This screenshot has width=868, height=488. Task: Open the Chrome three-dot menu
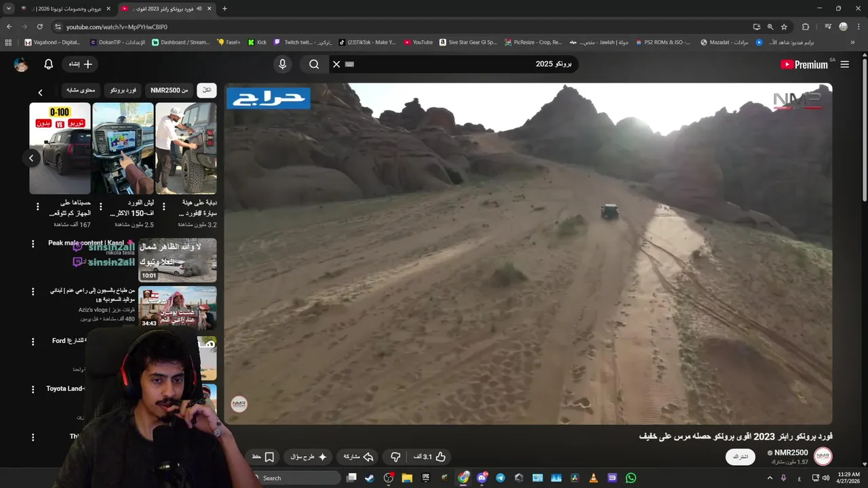858,26
